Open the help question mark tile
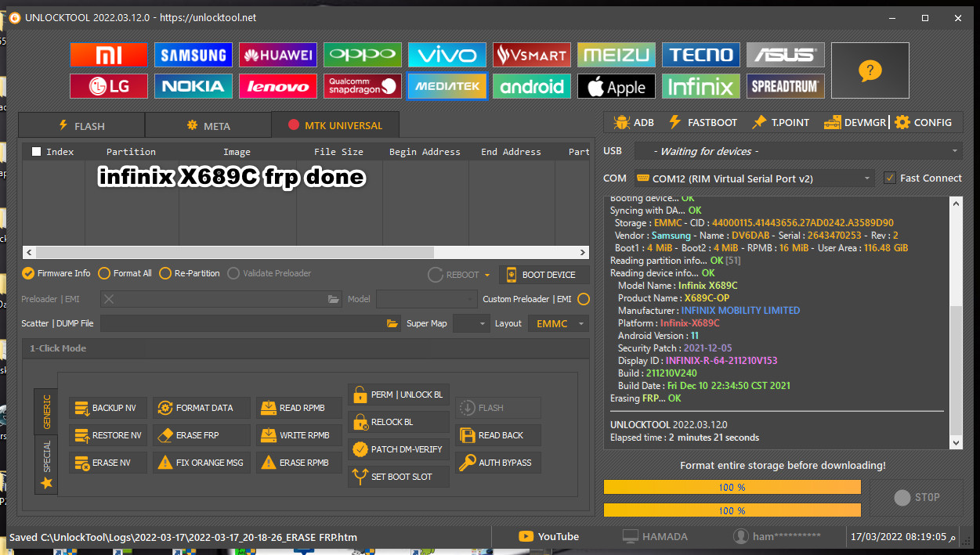Screen dimensions: 980x555 click(x=870, y=70)
